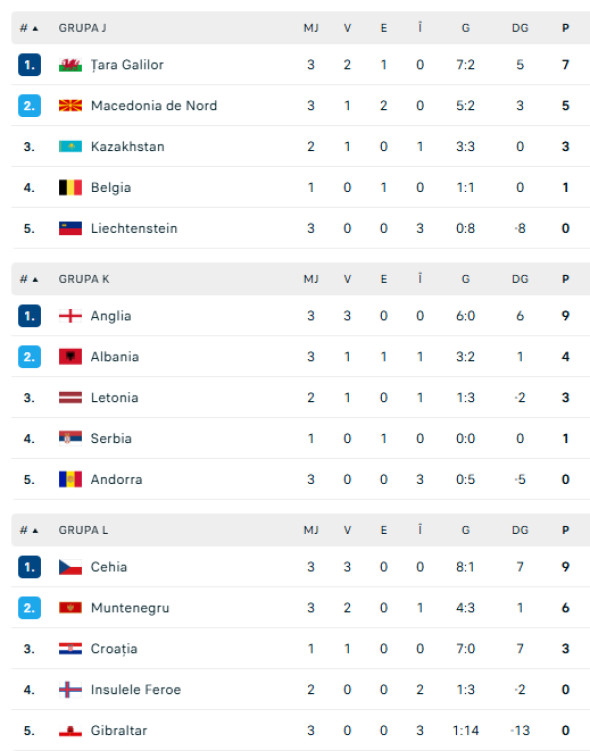This screenshot has height=751, width=590.
Task: Click the England flag icon
Action: tap(70, 316)
